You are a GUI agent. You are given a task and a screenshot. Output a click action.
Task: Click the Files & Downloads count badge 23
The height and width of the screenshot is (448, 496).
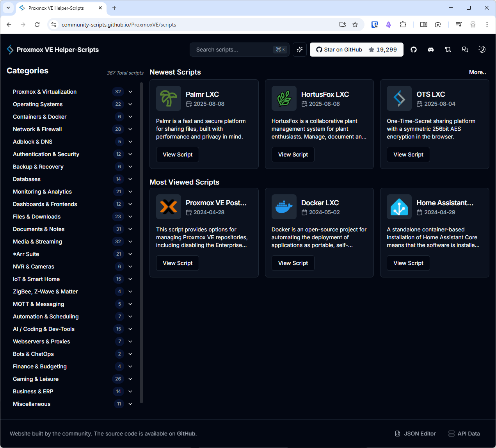[x=118, y=217]
